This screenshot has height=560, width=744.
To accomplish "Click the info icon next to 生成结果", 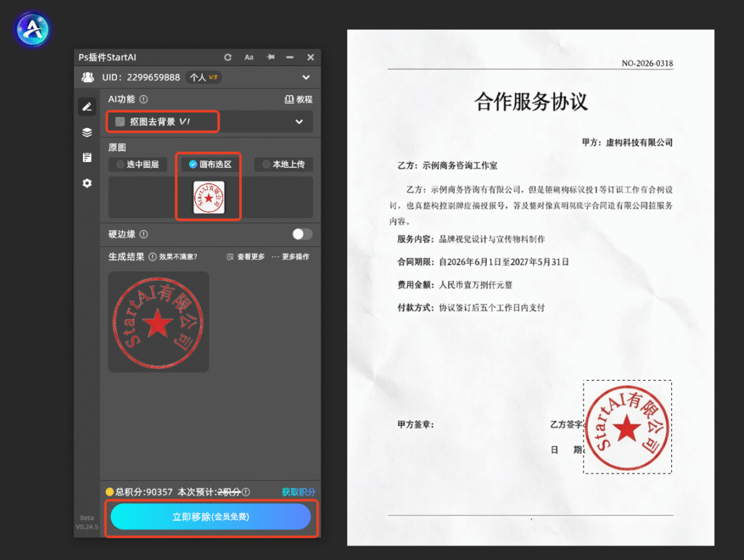I will pos(153,256).
